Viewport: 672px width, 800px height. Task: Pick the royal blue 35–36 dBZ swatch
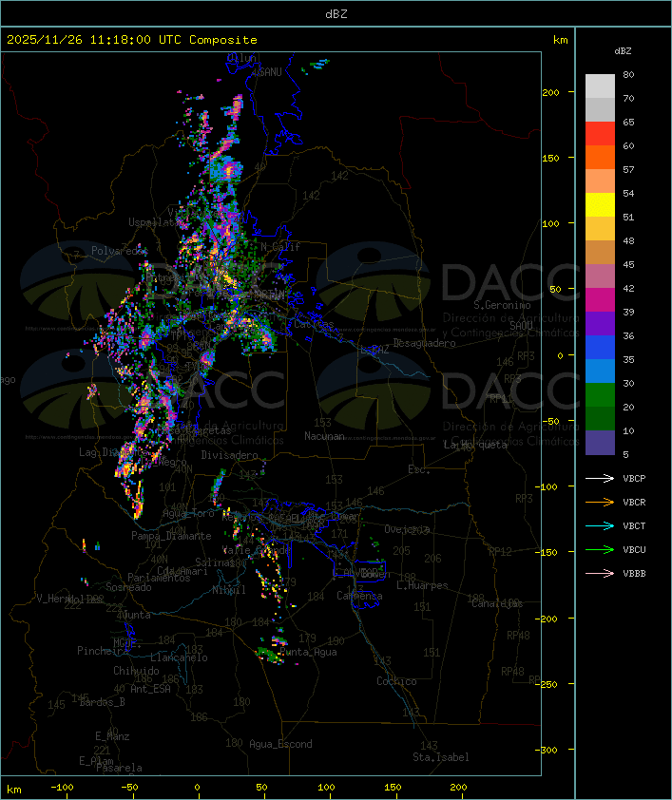click(600, 347)
